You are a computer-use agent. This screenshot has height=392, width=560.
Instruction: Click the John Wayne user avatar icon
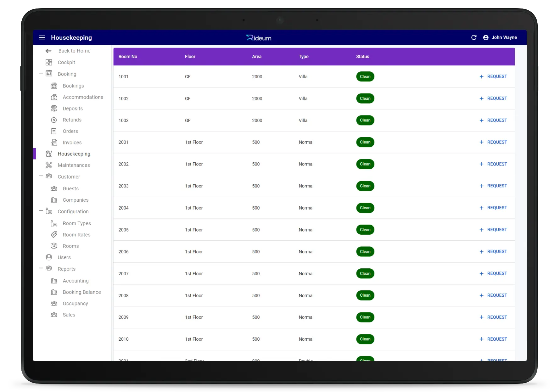coord(486,37)
